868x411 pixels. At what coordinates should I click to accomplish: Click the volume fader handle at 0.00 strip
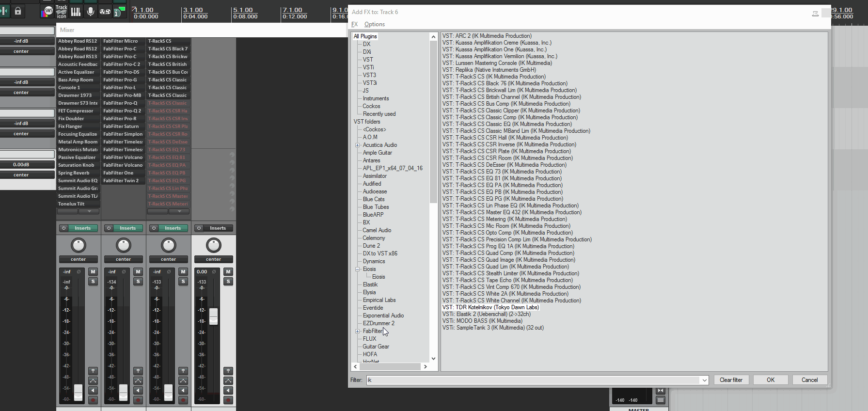click(x=213, y=316)
